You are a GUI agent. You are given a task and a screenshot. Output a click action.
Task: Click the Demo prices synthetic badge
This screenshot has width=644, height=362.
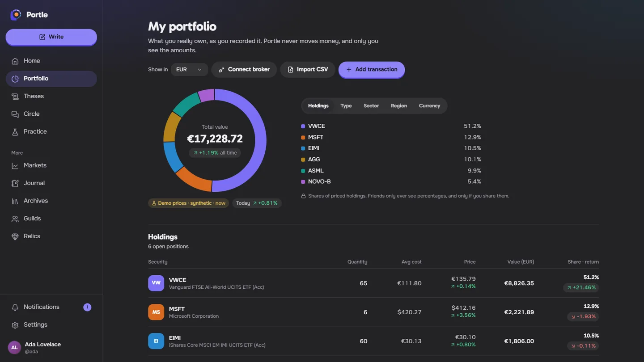tap(188, 203)
